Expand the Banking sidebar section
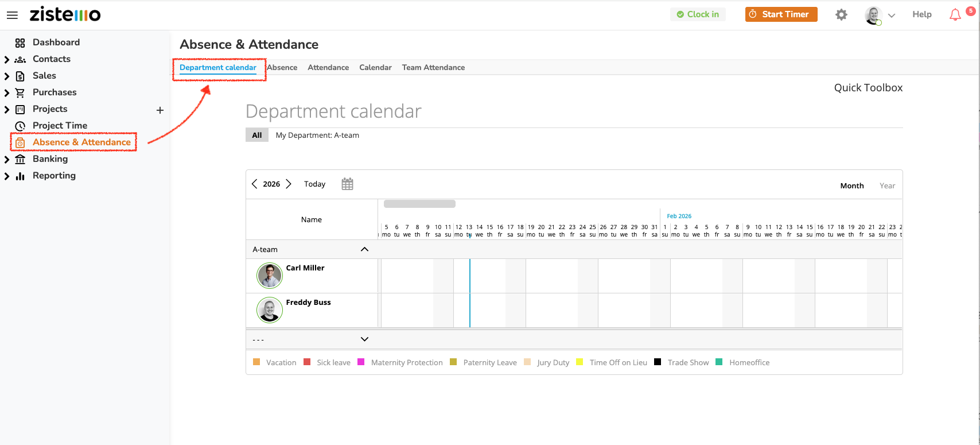 coord(7,160)
